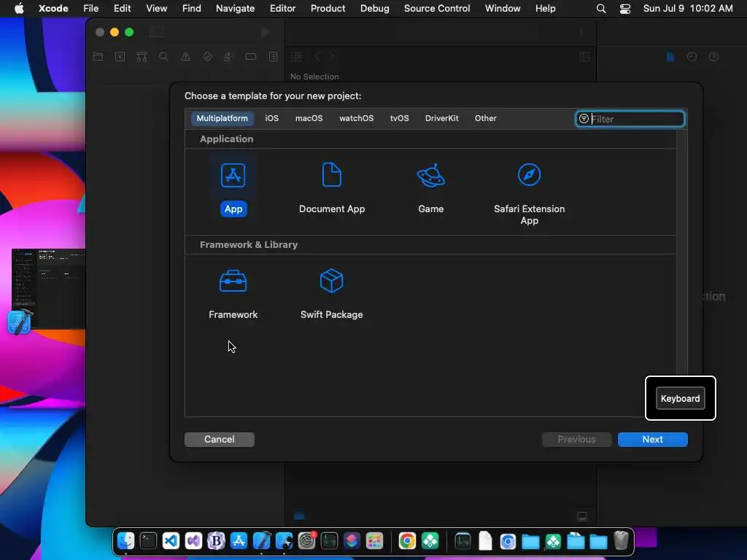
Task: Switch to the DriverKit tab
Action: point(441,118)
